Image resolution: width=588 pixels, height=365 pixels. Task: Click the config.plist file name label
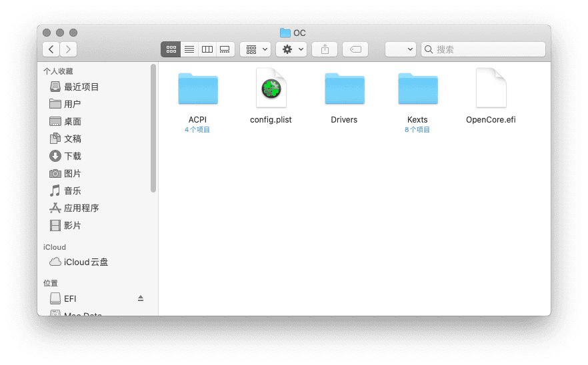click(x=271, y=119)
